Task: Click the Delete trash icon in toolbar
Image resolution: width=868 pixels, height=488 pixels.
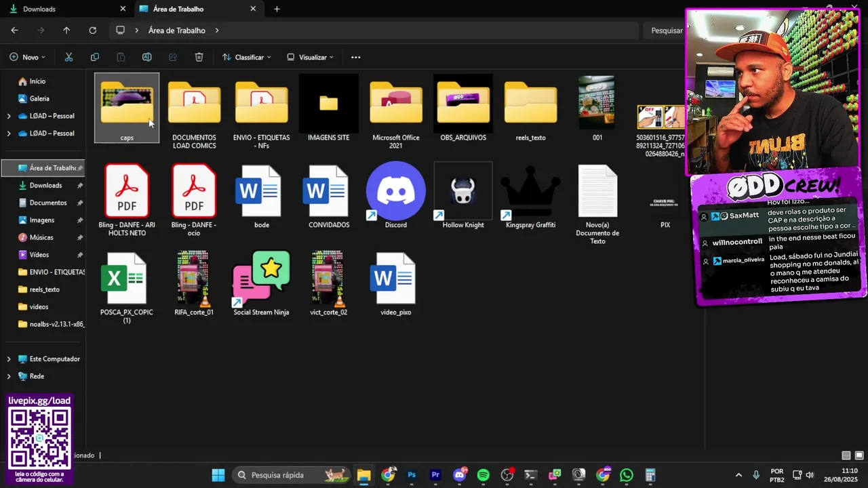Action: tap(199, 57)
